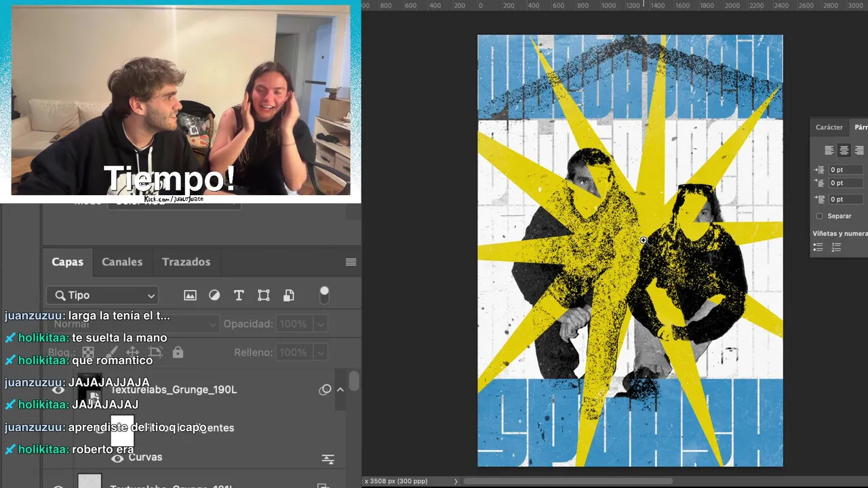The width and height of the screenshot is (868, 488).
Task: Edit Curvas filter blending options icon
Action: point(328,459)
